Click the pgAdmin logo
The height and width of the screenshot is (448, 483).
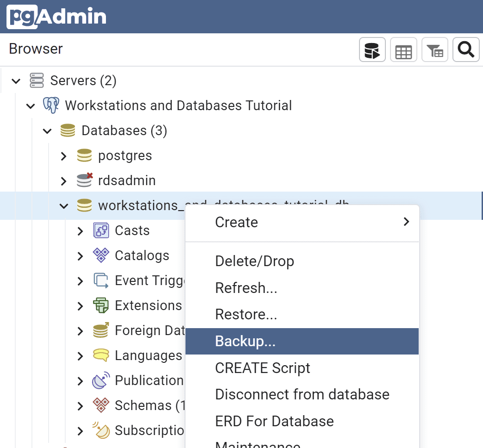[56, 17]
